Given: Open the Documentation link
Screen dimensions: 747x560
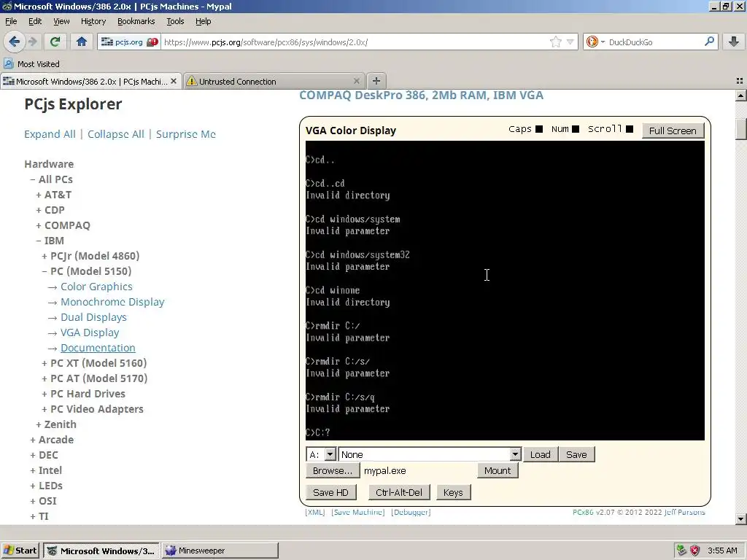Looking at the screenshot, I should [98, 348].
